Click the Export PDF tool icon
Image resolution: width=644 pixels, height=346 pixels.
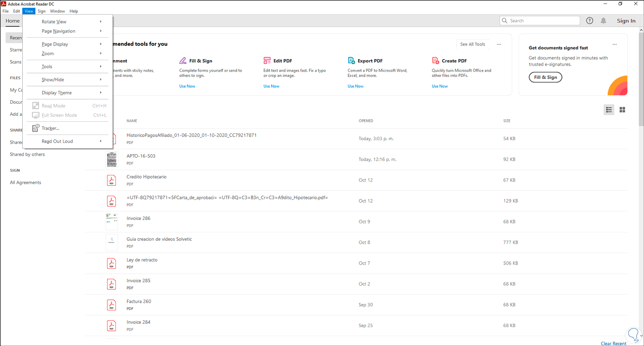pos(351,61)
